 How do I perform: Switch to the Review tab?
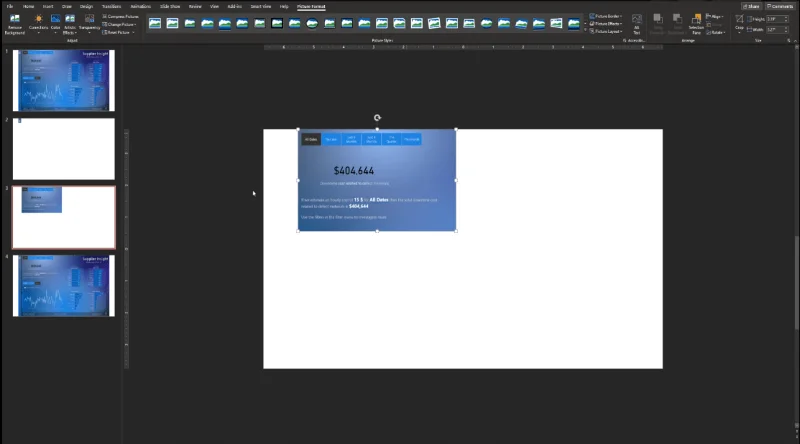tap(195, 7)
